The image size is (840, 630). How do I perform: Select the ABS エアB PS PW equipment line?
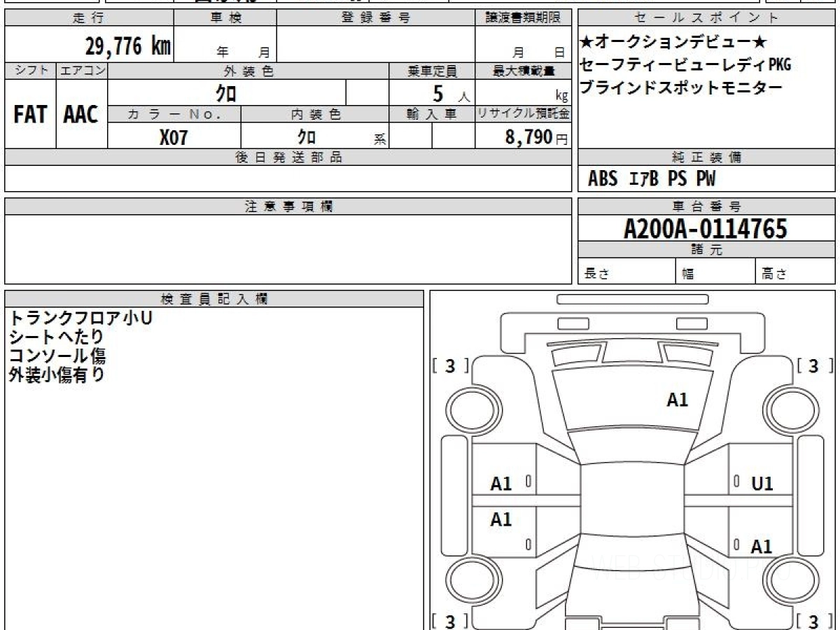click(652, 179)
